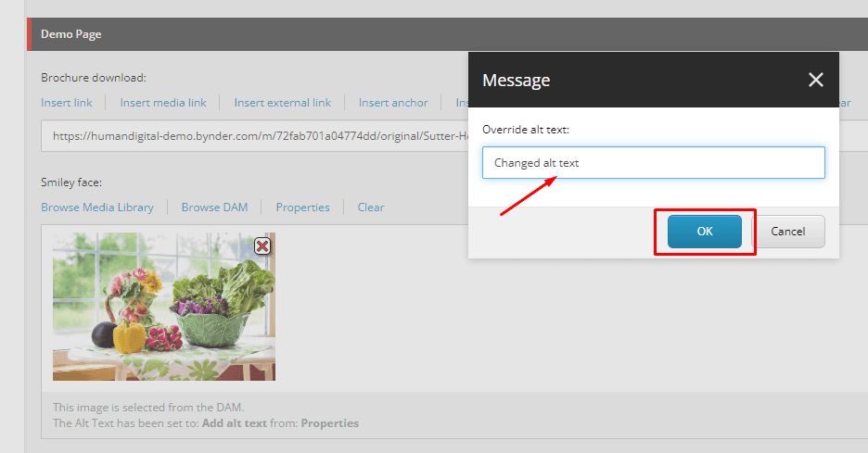Remove image using red X icon
Screen dimensions: 868x453
262,246
